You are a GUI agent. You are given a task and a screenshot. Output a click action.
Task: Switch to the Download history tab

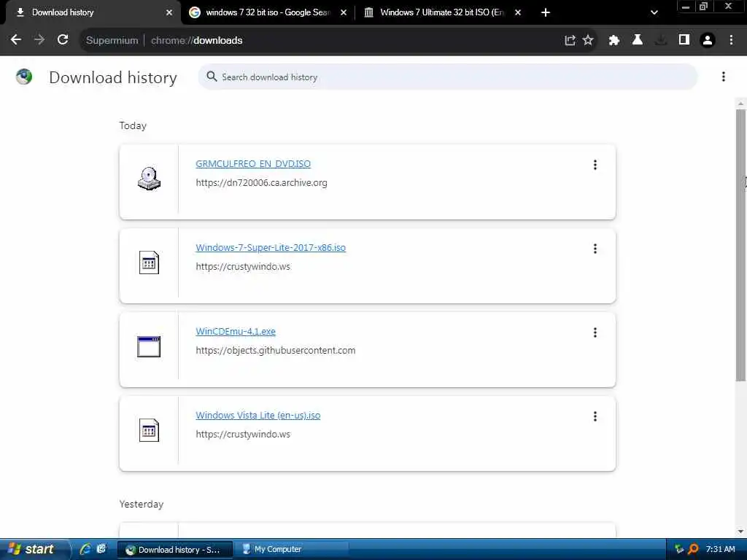click(90, 12)
